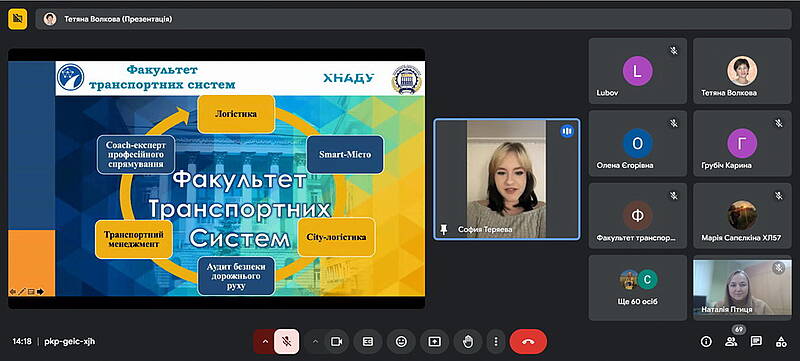
Task: Open the 'Ще 60 осіб' tile
Action: [x=638, y=288]
